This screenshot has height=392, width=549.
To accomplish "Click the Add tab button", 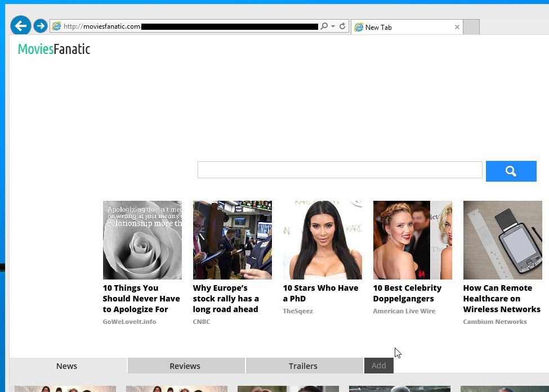I will coord(379,366).
